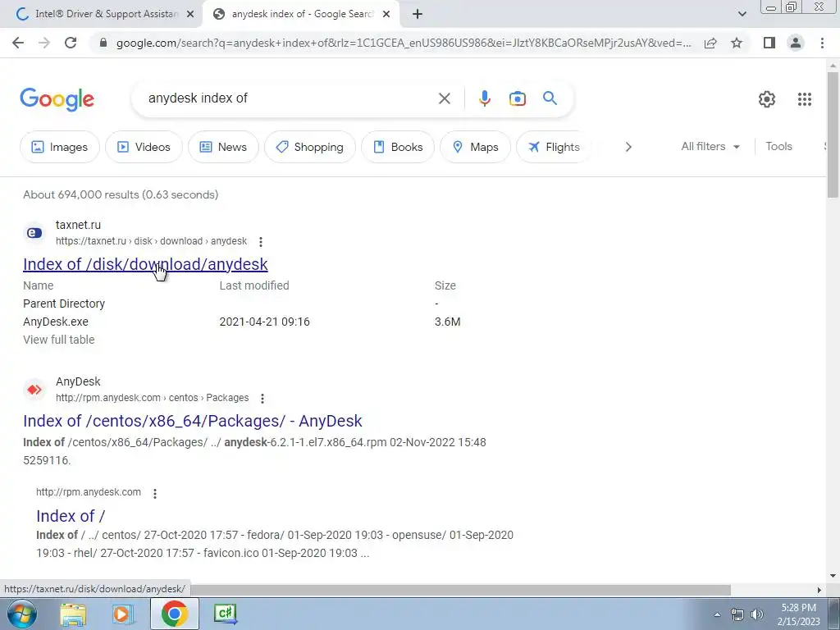Click the Parent Directory text
This screenshot has height=630, width=840.
click(64, 304)
